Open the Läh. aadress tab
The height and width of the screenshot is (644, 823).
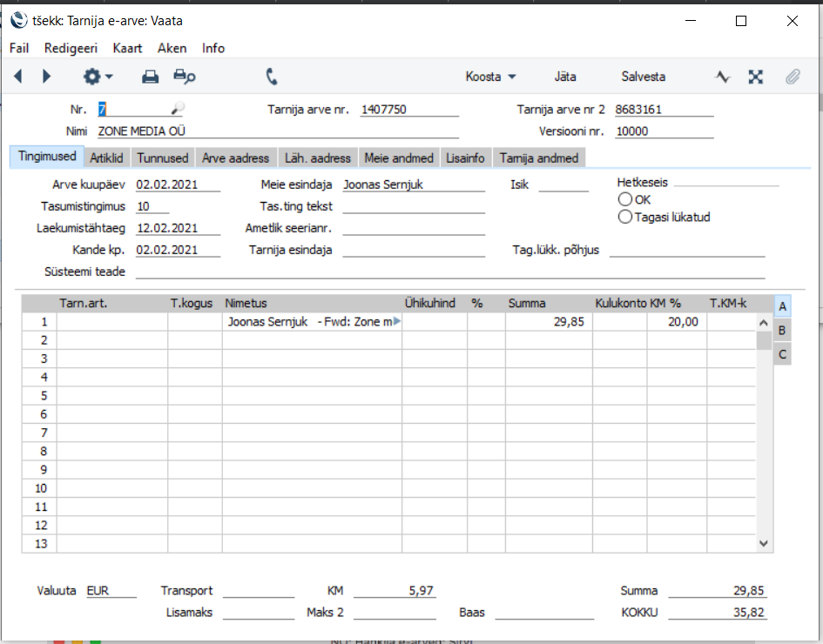point(318,158)
